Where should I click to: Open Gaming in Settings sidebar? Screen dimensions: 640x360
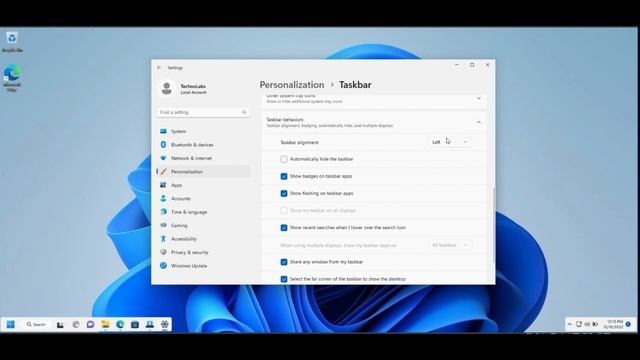(x=203, y=225)
